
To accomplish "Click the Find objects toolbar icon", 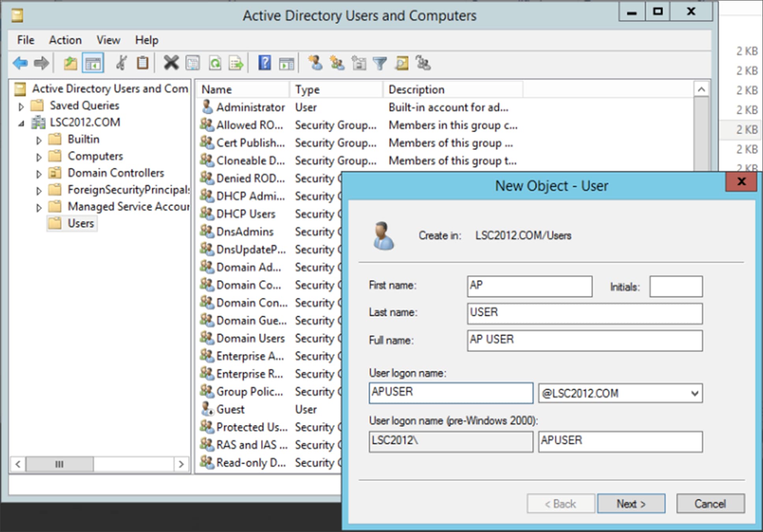I will pos(402,63).
